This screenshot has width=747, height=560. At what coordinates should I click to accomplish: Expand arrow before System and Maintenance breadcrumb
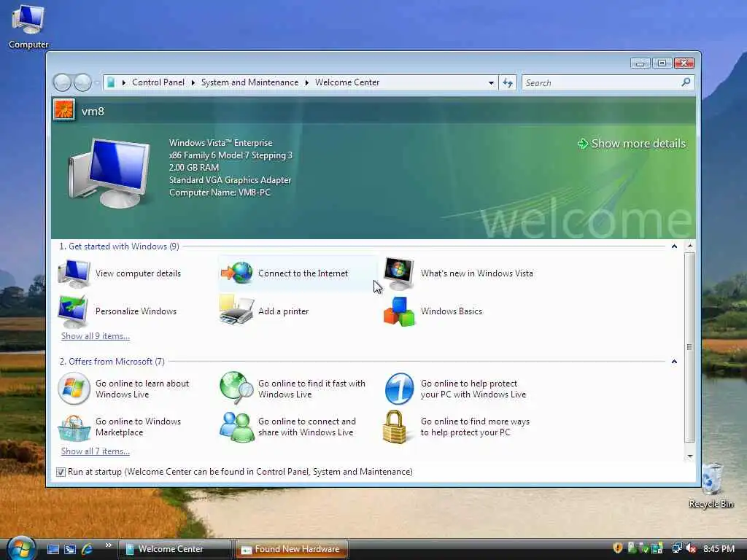193,82
